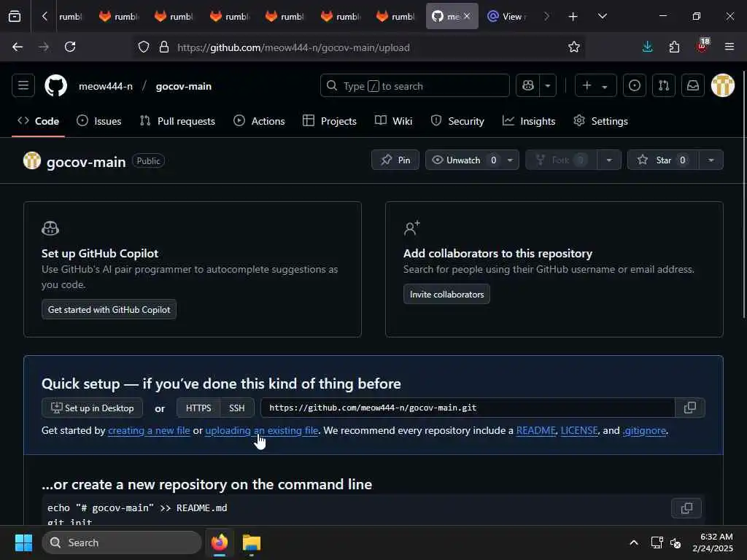The image size is (747, 560).
Task: Open the pull requests icon in header
Action: click(664, 86)
